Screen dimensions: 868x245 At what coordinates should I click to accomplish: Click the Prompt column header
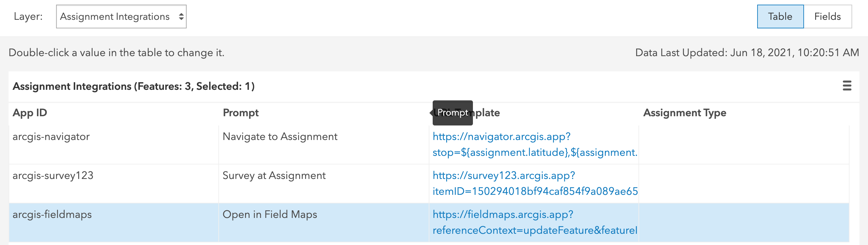[241, 112]
